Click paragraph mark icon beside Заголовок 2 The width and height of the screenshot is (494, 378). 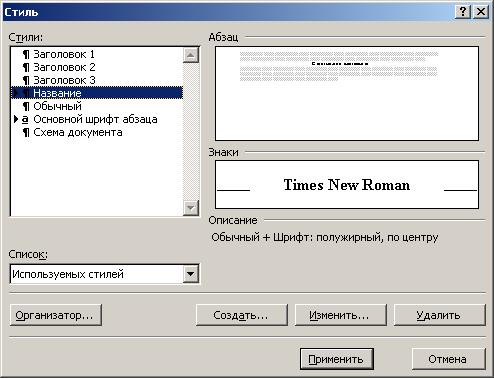point(26,67)
